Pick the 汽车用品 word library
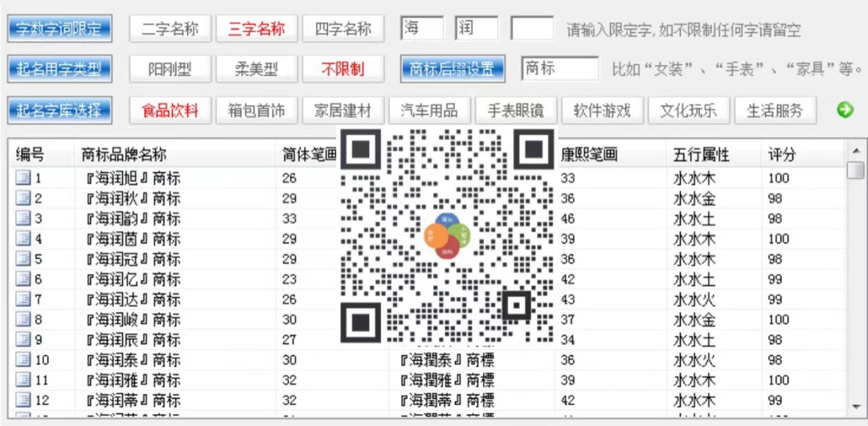 tap(429, 110)
